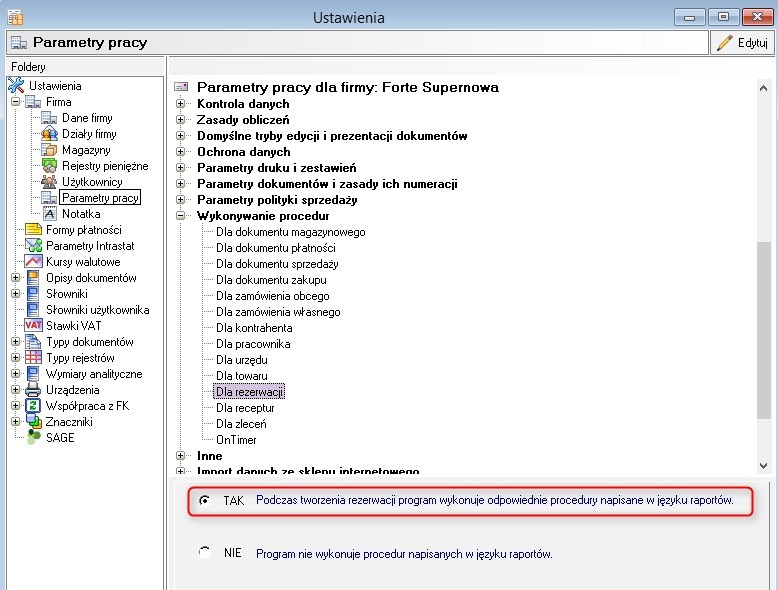Click the Notatka letter icon

49,214
